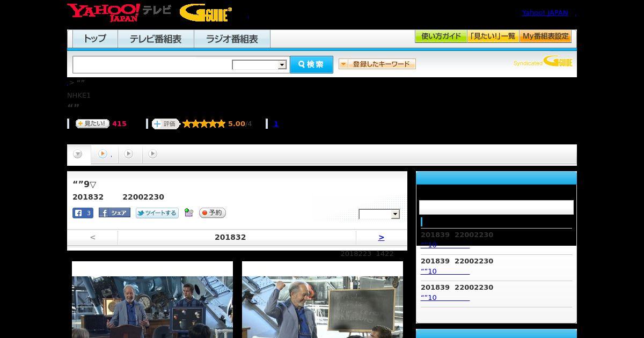Click the red-dot 予約 record button
644x338 pixels.
[x=213, y=213]
